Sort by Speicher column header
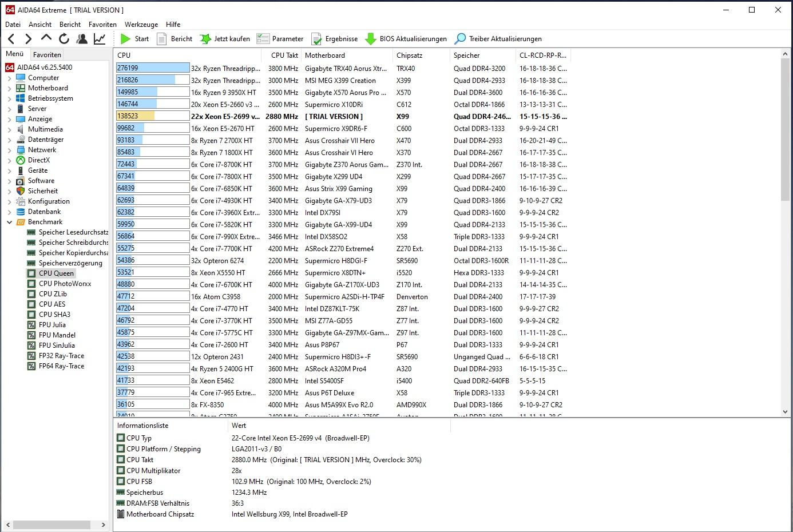 point(482,55)
